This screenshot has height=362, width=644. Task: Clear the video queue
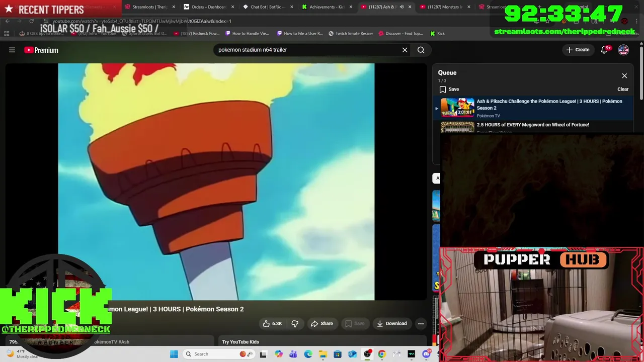click(623, 89)
